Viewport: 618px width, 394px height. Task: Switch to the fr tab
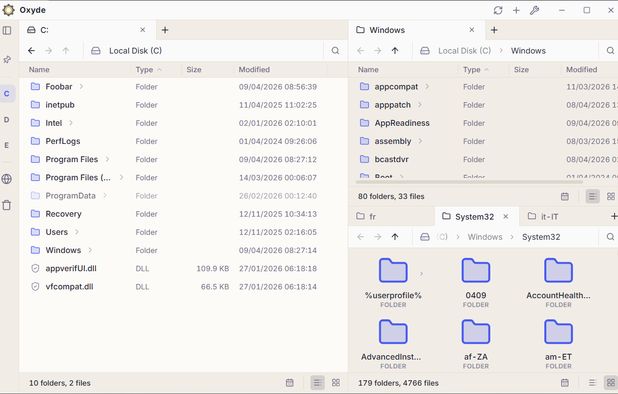(x=392, y=216)
